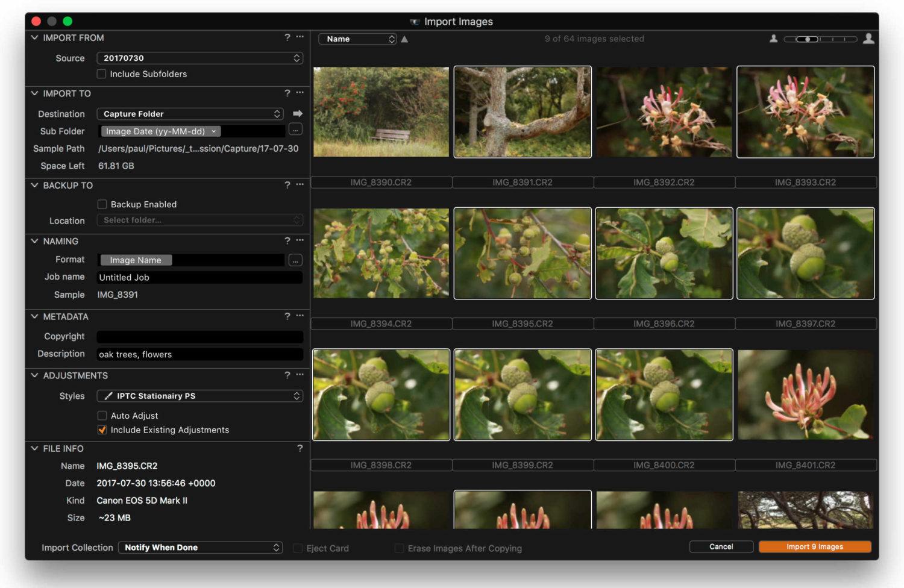The width and height of the screenshot is (904, 588).
Task: Click the arrow icon beside Capture Folder destination
Action: (x=297, y=113)
